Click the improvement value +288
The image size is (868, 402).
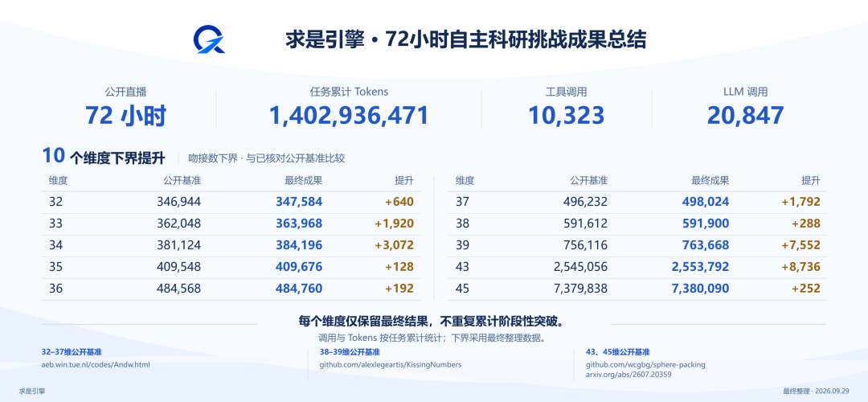coord(806,224)
